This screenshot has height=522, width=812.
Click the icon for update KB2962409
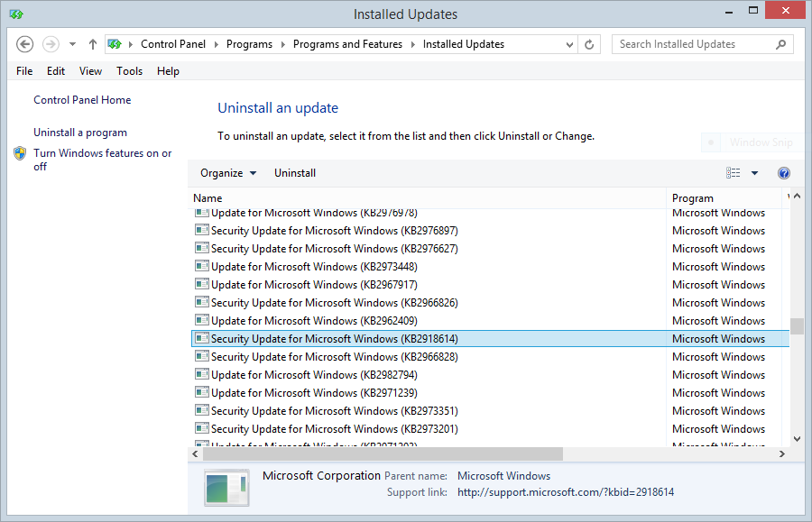[x=202, y=321]
